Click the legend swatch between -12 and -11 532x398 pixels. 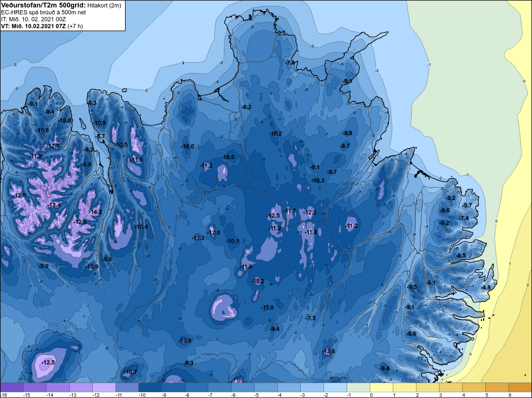pos(104,387)
